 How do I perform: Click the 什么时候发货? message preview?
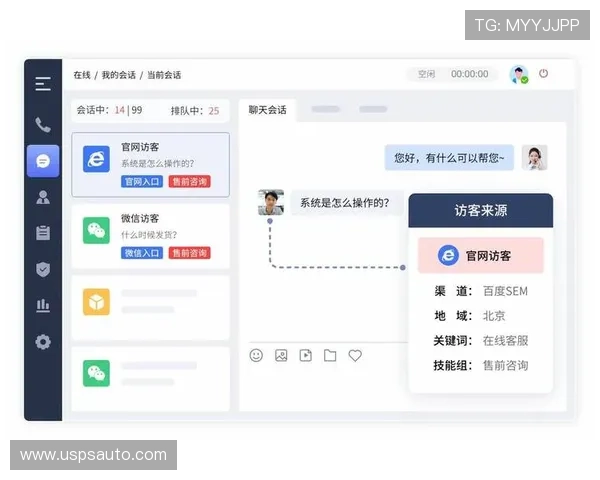click(x=149, y=235)
